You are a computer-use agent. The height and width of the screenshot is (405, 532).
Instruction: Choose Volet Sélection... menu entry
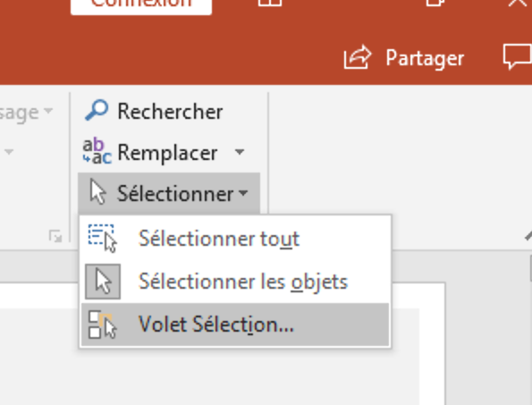(x=235, y=325)
